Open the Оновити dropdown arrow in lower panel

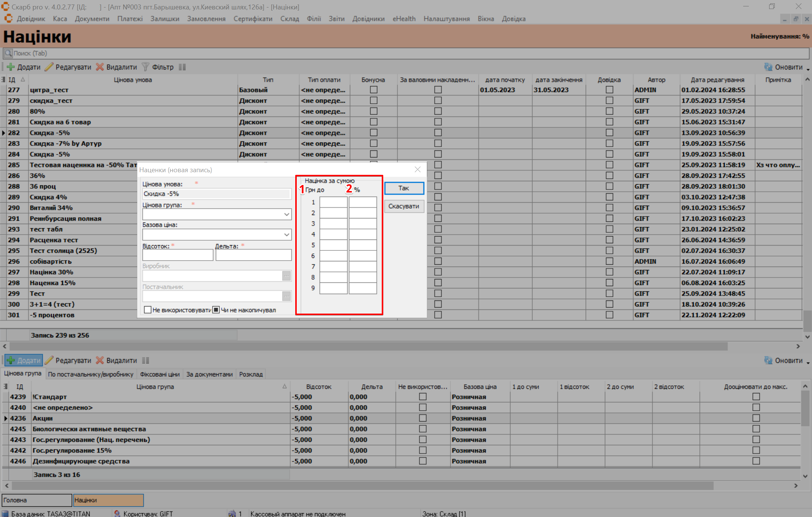[x=808, y=362]
